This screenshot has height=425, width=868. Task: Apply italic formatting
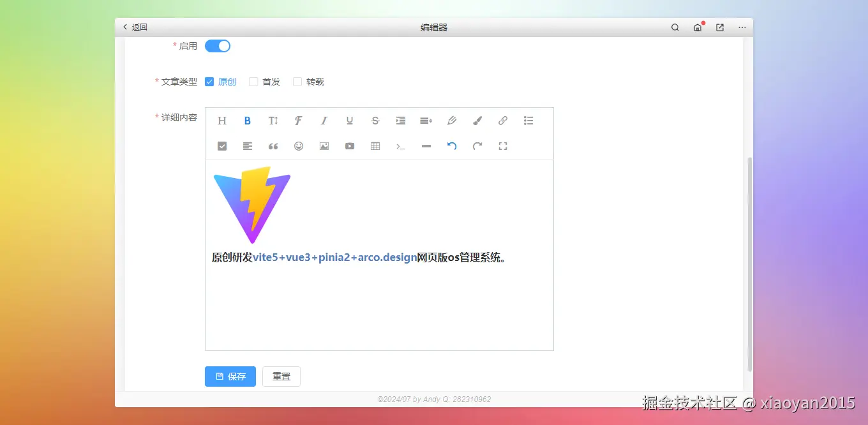click(324, 120)
